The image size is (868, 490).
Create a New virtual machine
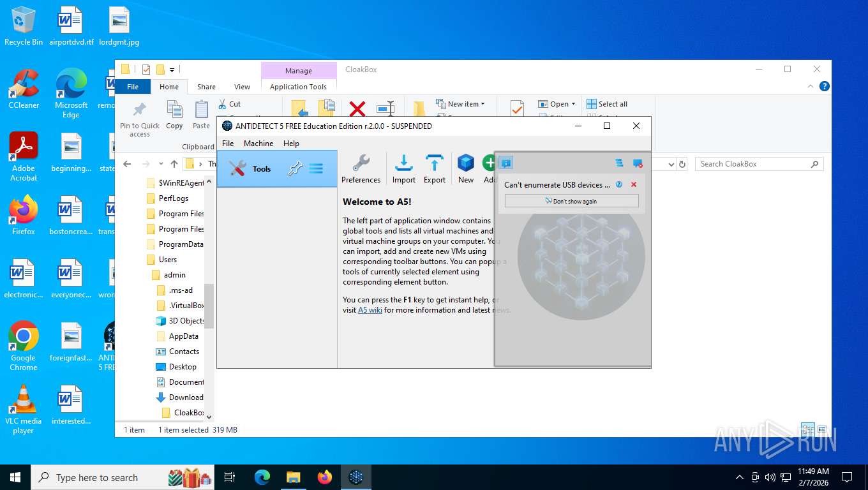tap(466, 169)
